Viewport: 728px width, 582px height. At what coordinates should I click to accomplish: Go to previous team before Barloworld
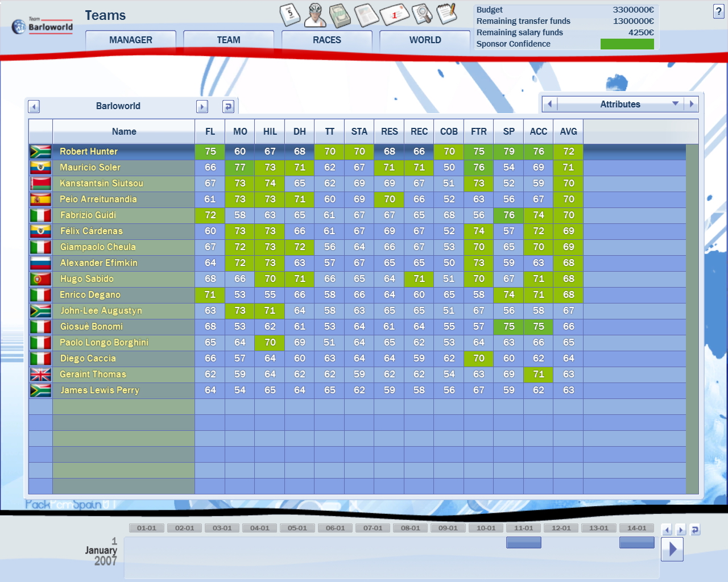34,106
